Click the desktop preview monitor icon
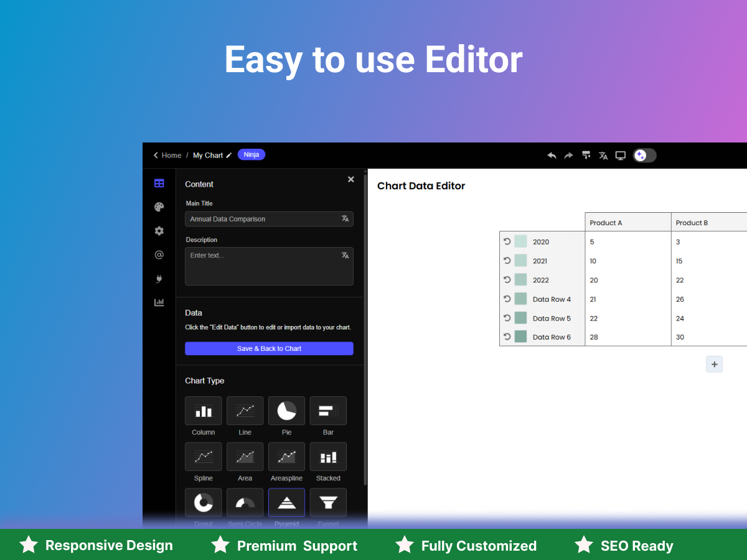The height and width of the screenshot is (560, 747). [x=621, y=156]
